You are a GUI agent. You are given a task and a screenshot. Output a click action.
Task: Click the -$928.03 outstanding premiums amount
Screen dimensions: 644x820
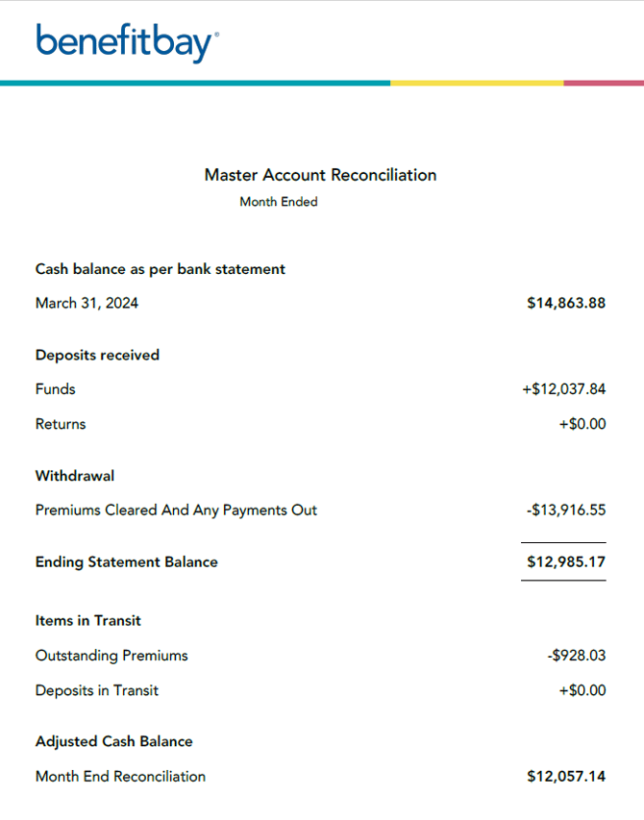pyautogui.click(x=576, y=656)
